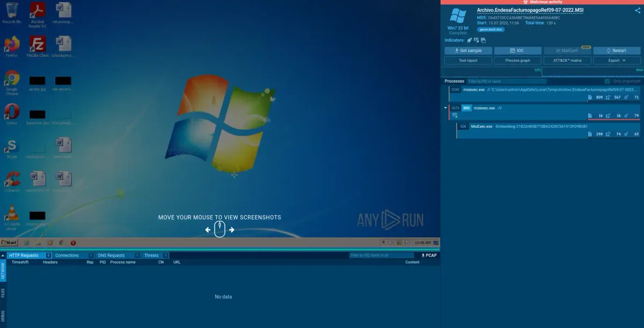This screenshot has width=644, height=328.
Task: Open the Export dropdown menu
Action: click(617, 61)
